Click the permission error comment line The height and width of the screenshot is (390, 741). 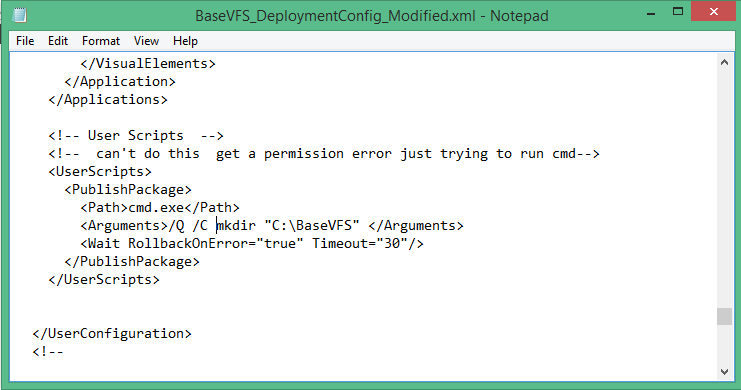[324, 154]
